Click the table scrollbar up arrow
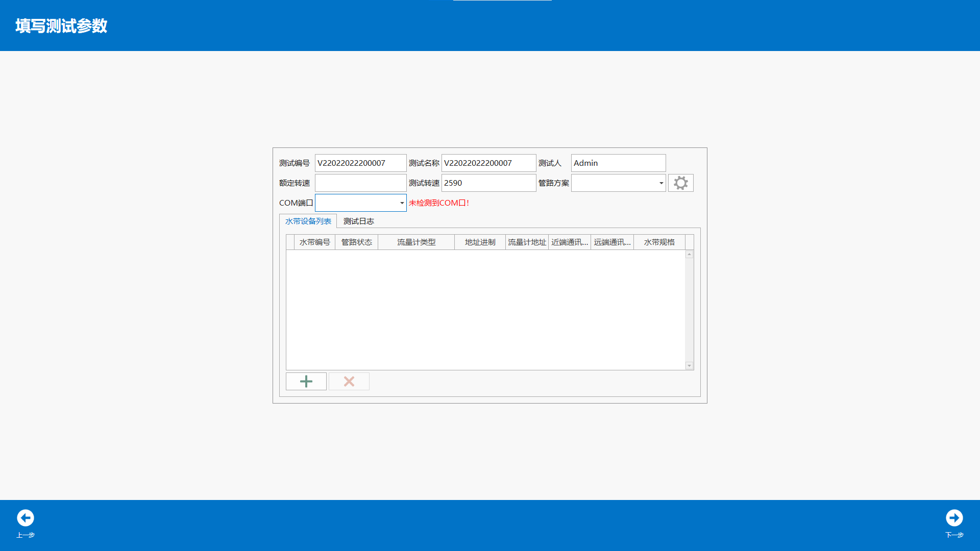 (x=689, y=254)
